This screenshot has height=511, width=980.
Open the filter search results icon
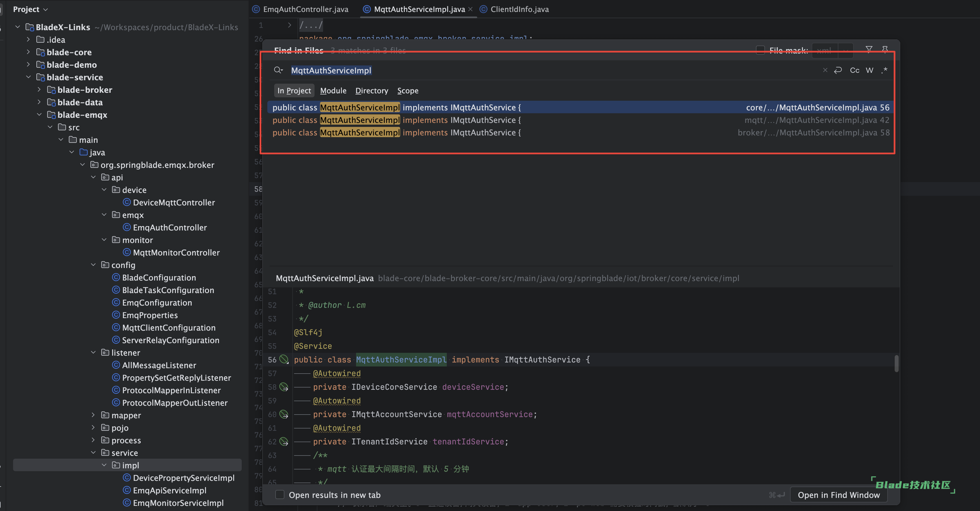click(869, 50)
